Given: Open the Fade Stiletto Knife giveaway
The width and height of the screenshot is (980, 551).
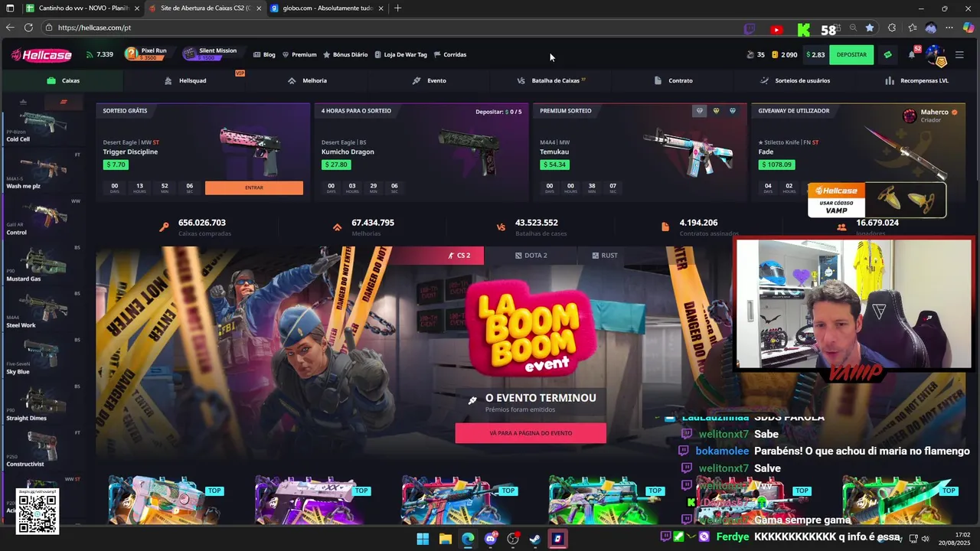Looking at the screenshot, I should pyautogui.click(x=858, y=152).
